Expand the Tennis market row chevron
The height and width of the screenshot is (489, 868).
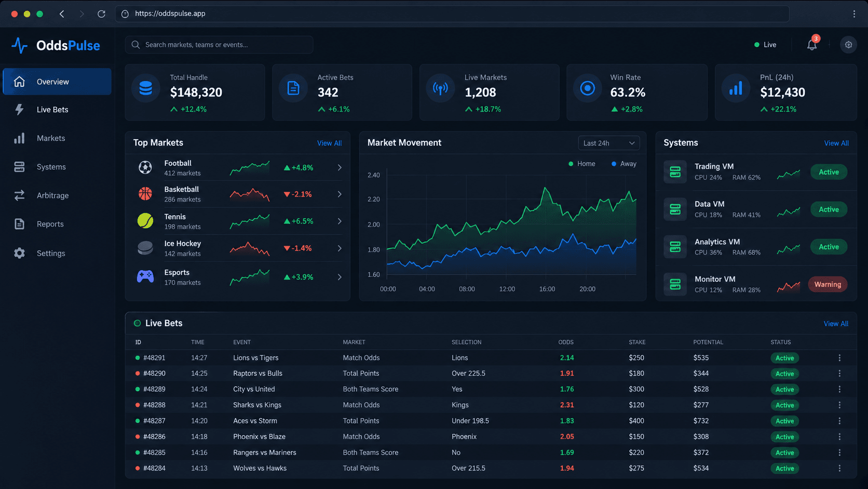tap(340, 221)
